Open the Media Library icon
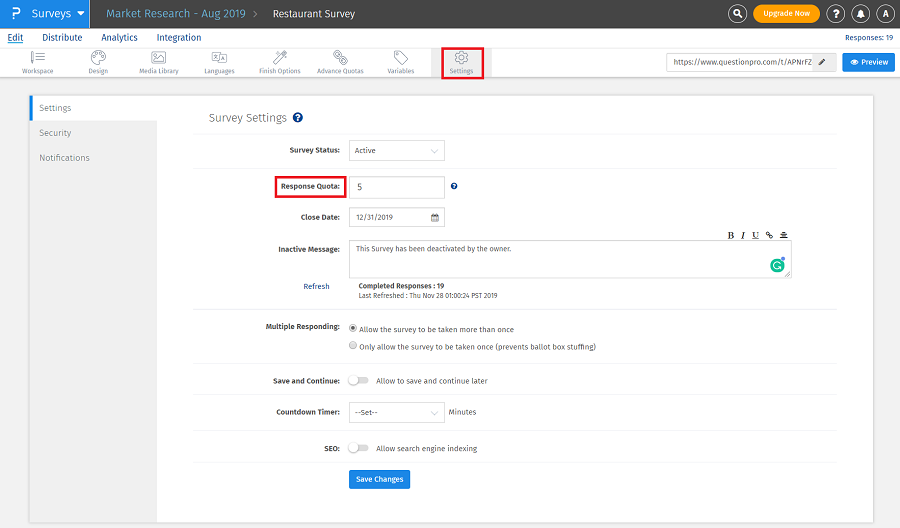Screen dimensions: 900x528 (158, 62)
